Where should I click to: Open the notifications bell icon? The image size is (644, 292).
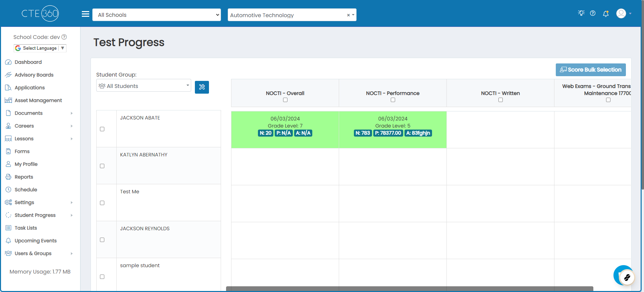point(606,13)
